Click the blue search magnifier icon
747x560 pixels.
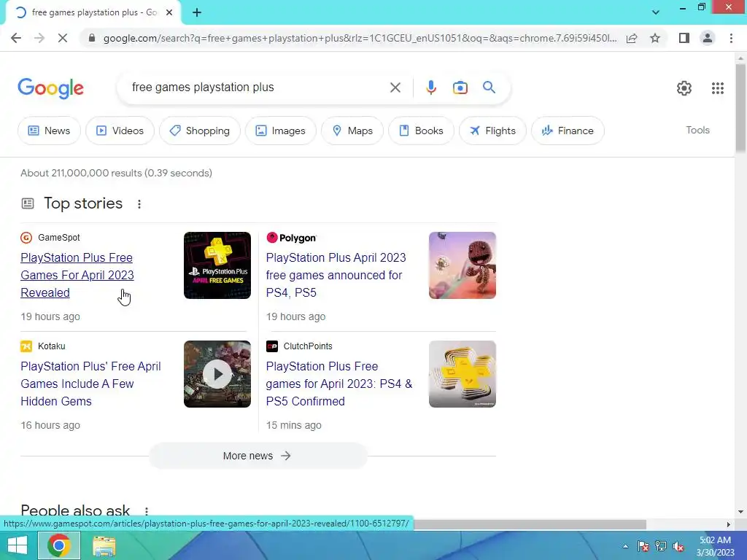tap(489, 87)
